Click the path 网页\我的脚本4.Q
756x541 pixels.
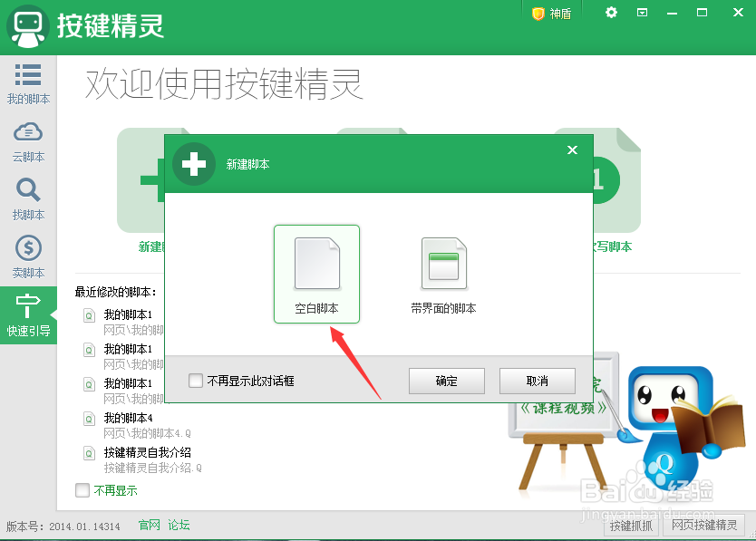[x=148, y=433]
